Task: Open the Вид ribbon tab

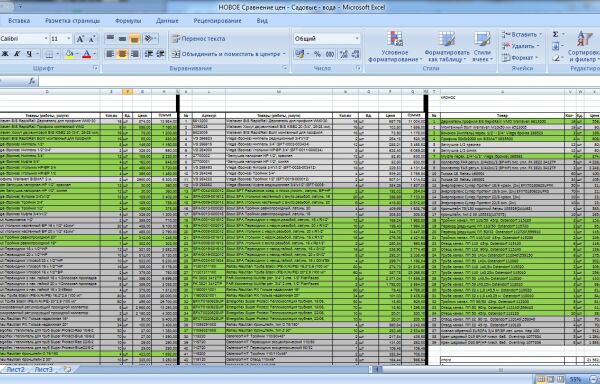Action: pos(262,21)
